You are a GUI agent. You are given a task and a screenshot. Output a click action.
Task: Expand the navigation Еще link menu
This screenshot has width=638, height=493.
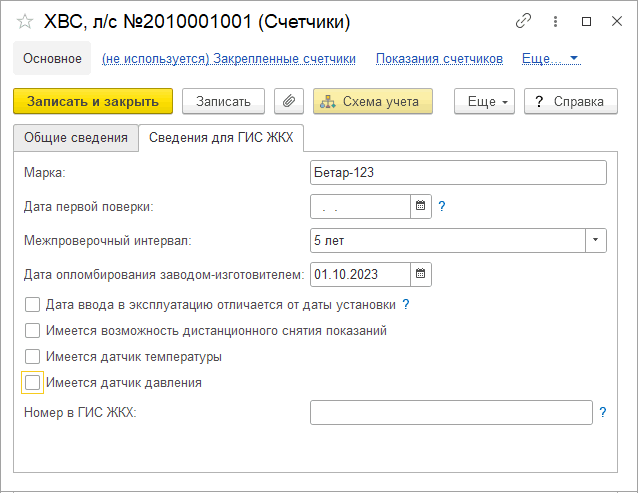point(550,59)
